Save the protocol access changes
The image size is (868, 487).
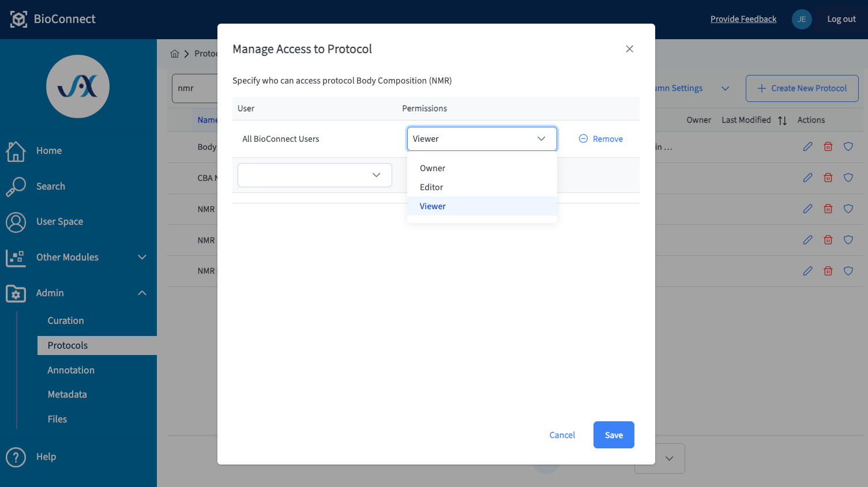point(613,435)
